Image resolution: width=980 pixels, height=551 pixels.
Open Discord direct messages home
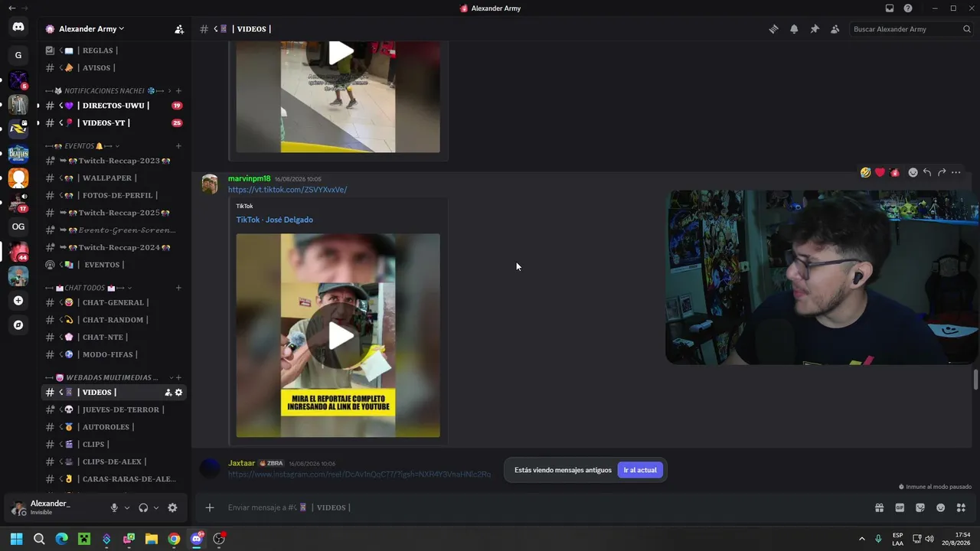(18, 28)
